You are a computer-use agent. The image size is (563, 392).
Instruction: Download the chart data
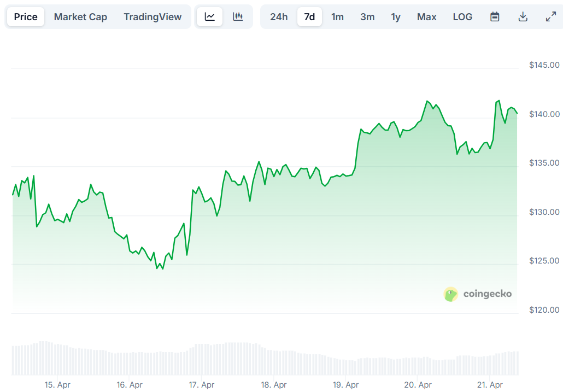coord(523,17)
